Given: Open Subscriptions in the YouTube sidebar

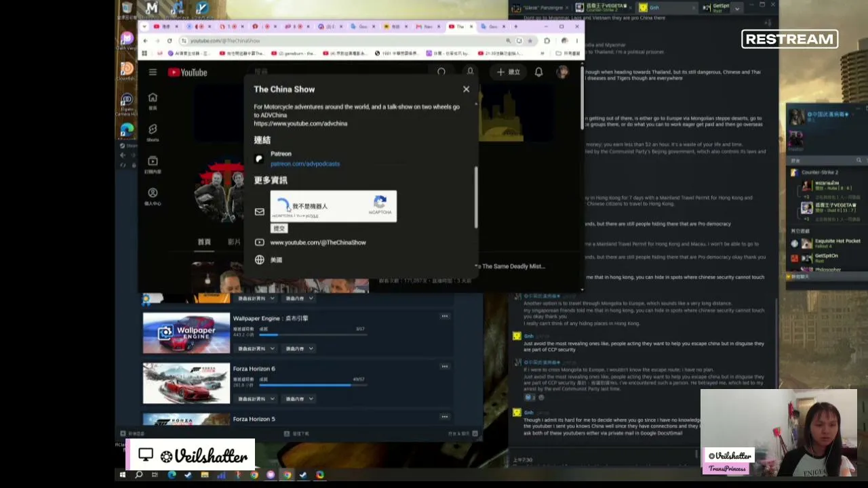Looking at the screenshot, I should click(153, 164).
